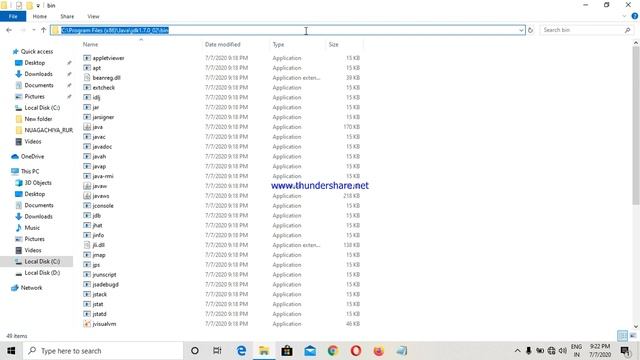
Task: Select the jsadebugd file name
Action: click(106, 284)
